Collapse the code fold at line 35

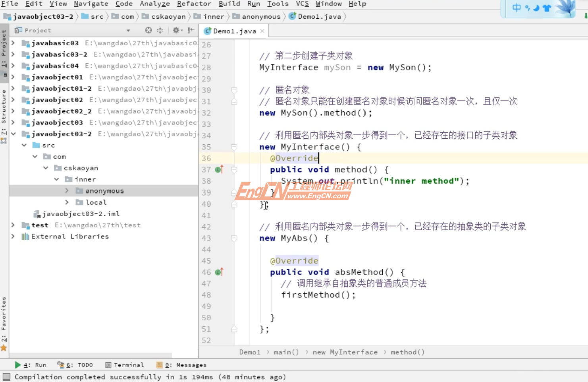point(234,146)
